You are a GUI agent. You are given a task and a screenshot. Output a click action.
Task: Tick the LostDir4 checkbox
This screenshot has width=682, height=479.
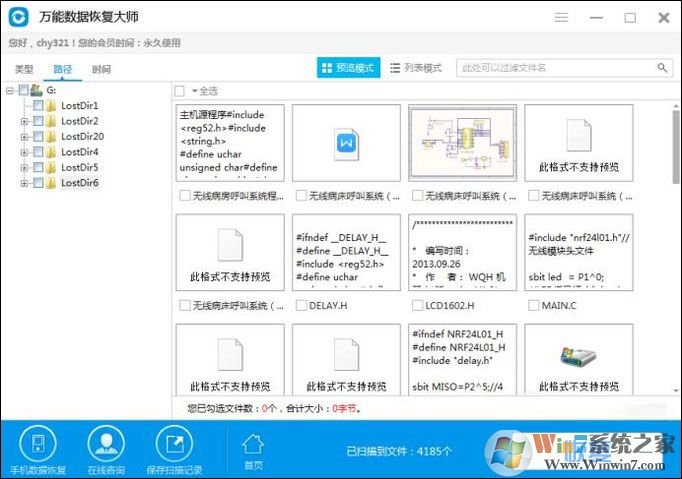point(38,152)
